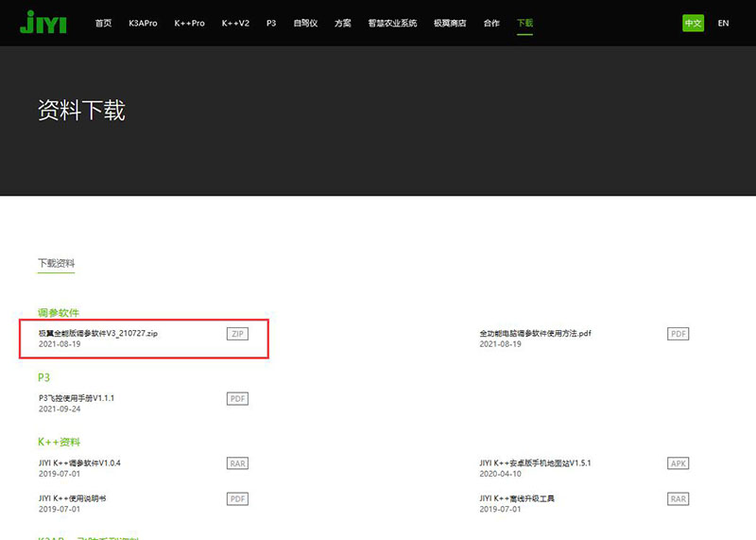Viewport: 756px width, 540px height.
Task: Open 极翼商店 from the navigation bar
Action: tap(450, 23)
